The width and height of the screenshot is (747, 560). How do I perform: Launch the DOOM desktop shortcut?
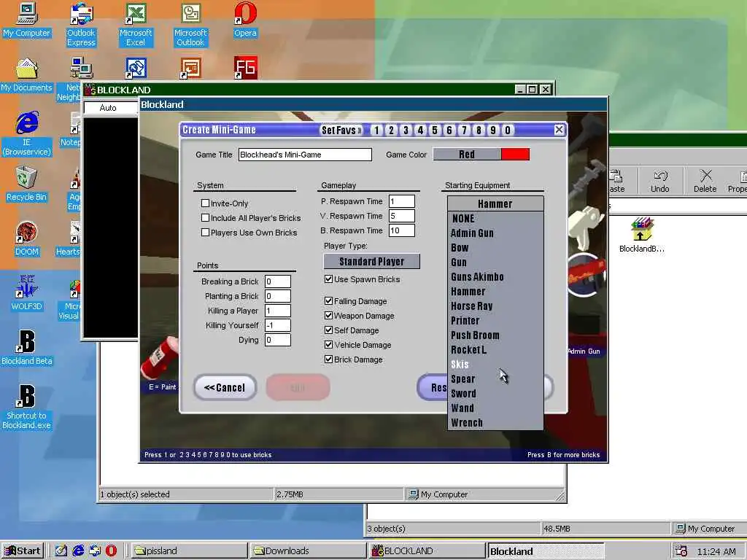27,239
